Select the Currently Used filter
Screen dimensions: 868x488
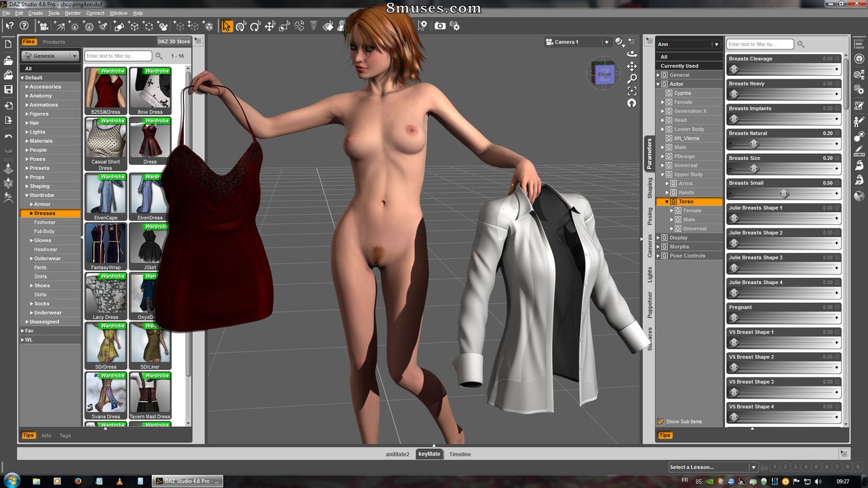[x=679, y=66]
